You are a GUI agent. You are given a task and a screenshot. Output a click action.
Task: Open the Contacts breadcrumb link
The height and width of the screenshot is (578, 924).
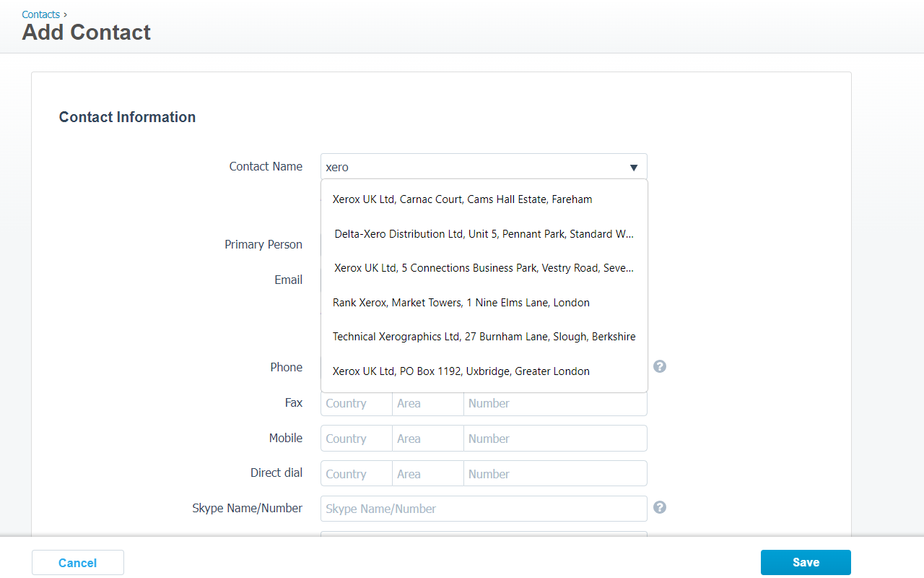pos(40,14)
